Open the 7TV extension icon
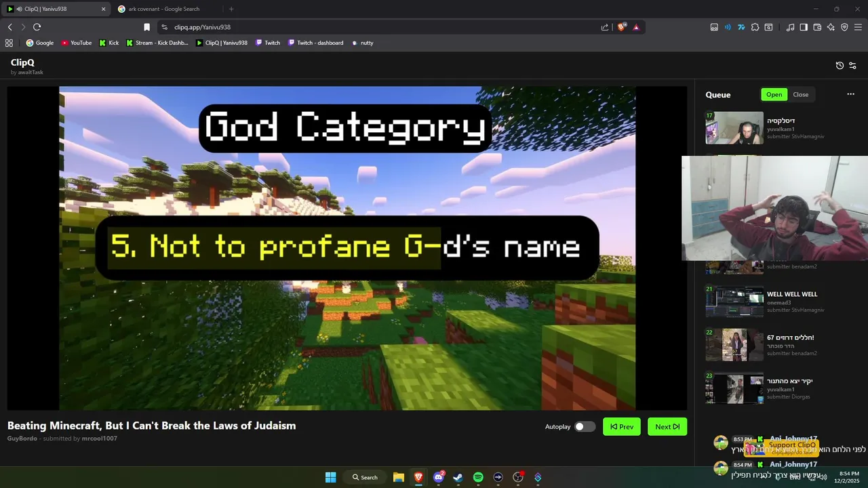 coord(741,27)
